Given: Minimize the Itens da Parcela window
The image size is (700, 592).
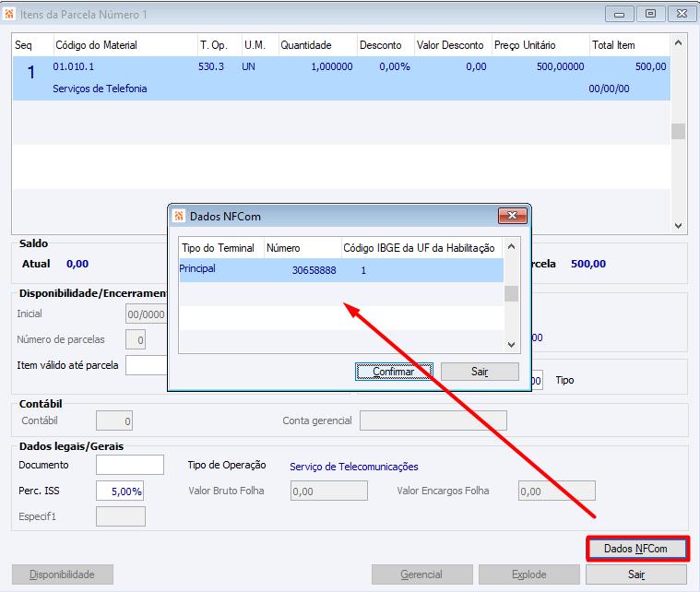Looking at the screenshot, I should pos(619,14).
